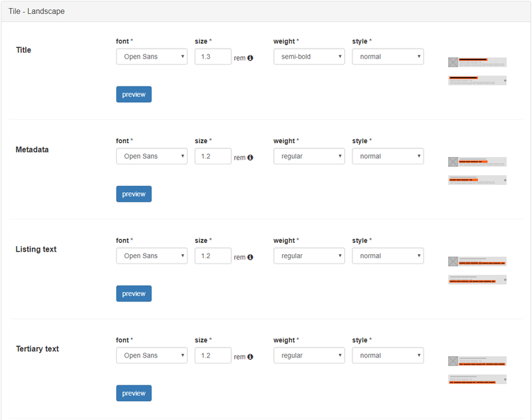This screenshot has height=420, width=532.
Task: Click the Metadata size input field
Action: point(213,156)
